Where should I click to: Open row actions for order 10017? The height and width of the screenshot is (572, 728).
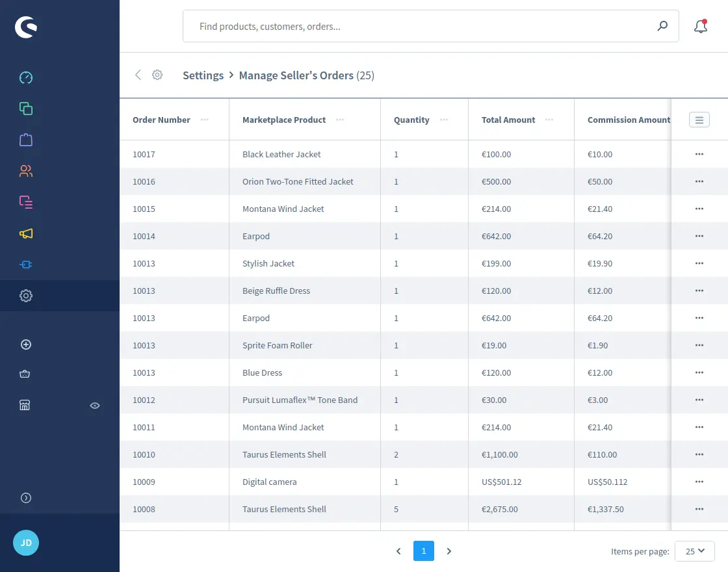pyautogui.click(x=699, y=154)
